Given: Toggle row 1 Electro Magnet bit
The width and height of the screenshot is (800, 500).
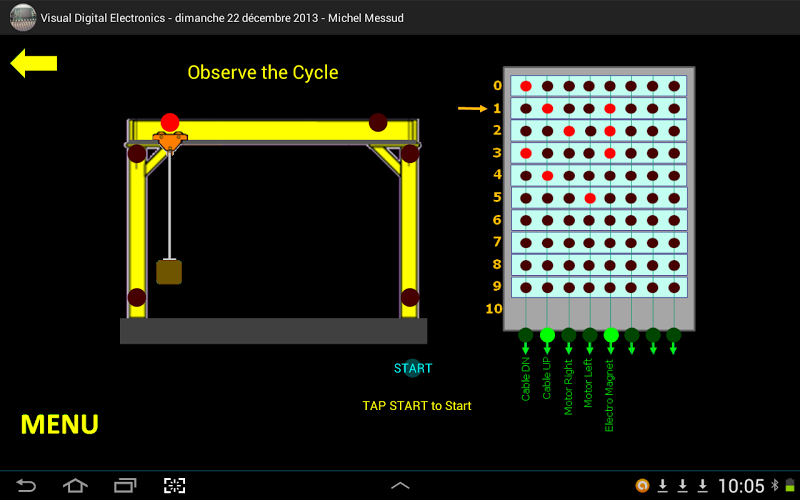Looking at the screenshot, I should [610, 109].
